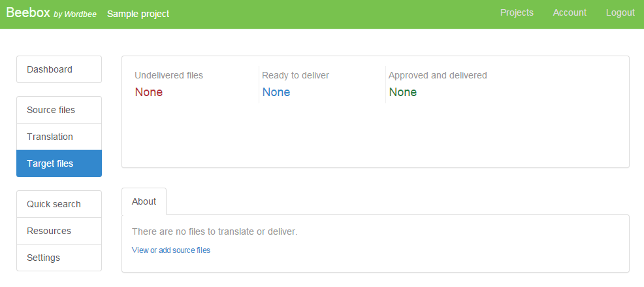Click the 'Approved and delivered' heading label
Screen dimensions: 644x287
(438, 75)
